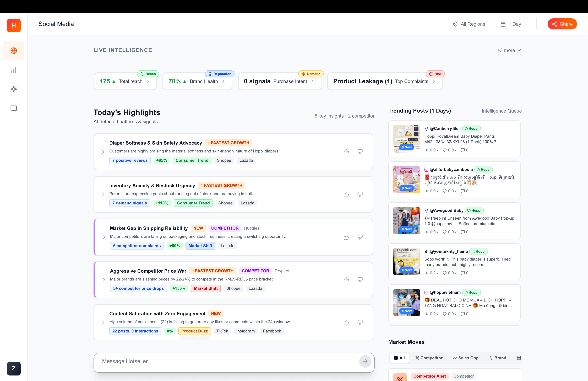Click the send arrow in message box

[365, 361]
